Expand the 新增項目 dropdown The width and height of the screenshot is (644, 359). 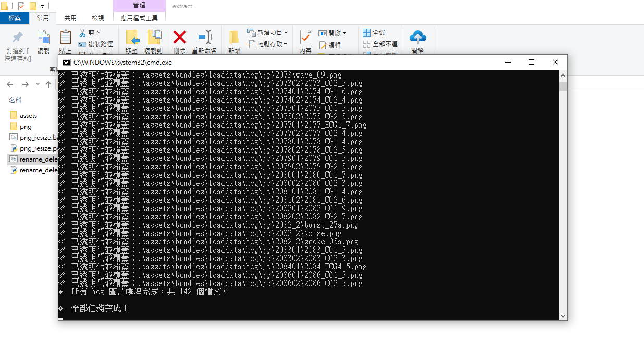(286, 33)
